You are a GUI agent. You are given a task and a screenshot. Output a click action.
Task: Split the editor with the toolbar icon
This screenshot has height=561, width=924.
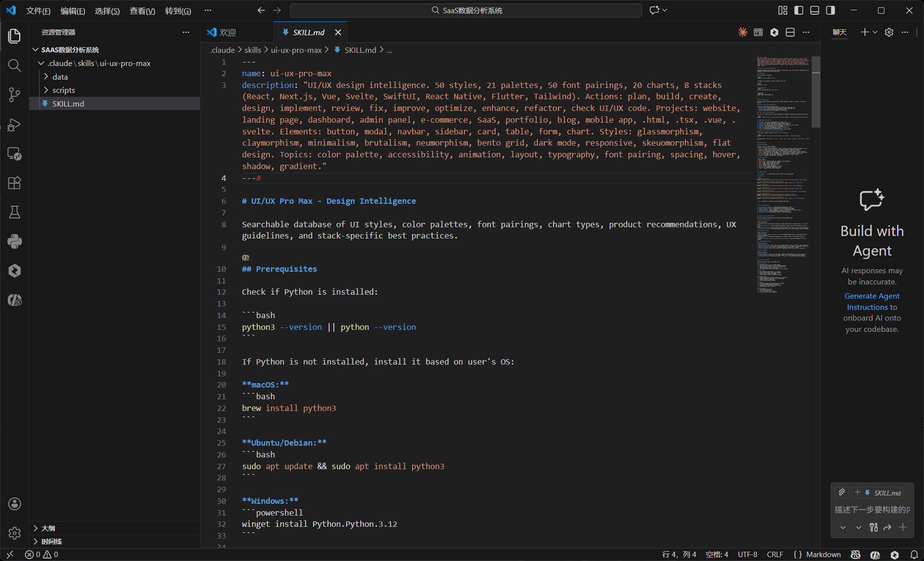(790, 32)
